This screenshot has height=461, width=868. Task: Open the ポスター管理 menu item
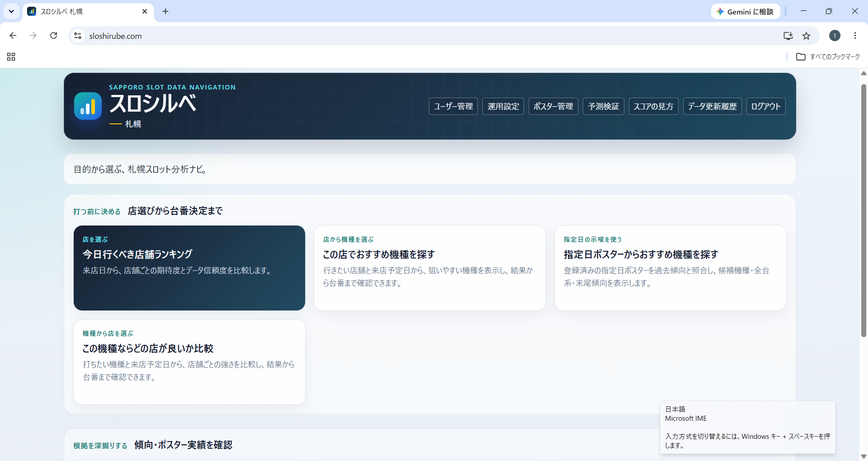(x=553, y=106)
